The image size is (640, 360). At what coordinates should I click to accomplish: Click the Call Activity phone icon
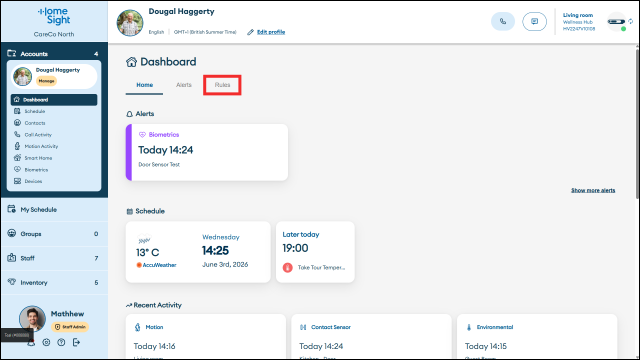(x=17, y=134)
